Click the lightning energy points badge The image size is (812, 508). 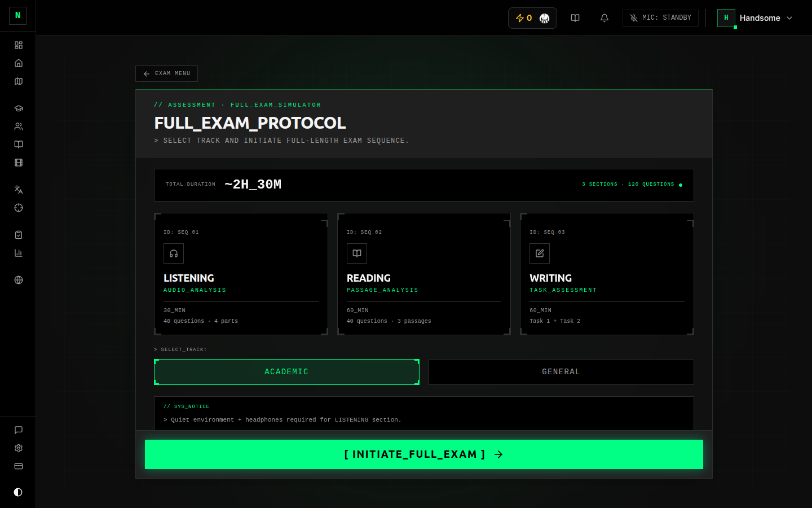pyautogui.click(x=524, y=18)
